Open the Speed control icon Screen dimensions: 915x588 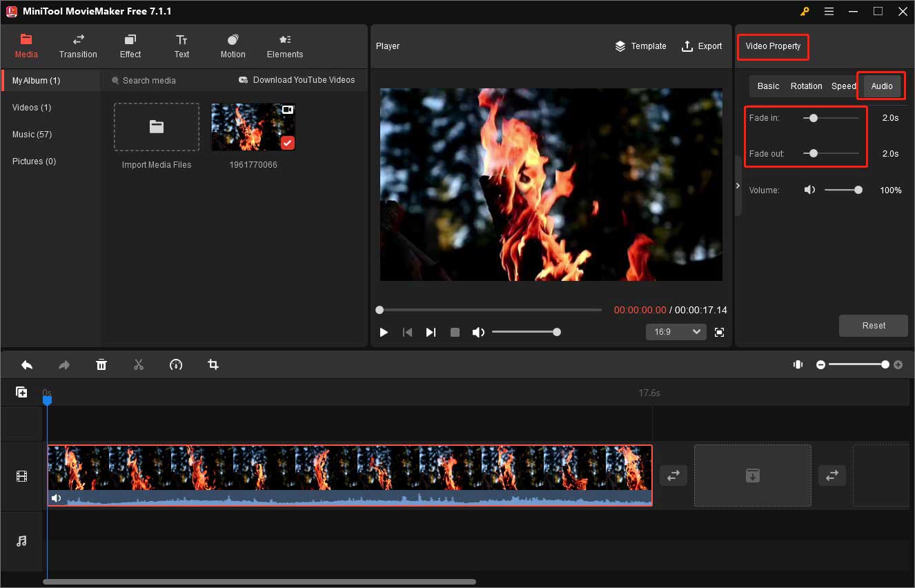[x=176, y=364]
